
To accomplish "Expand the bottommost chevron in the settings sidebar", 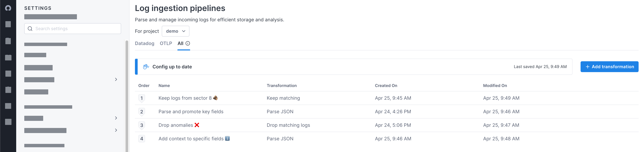I will coord(116,130).
